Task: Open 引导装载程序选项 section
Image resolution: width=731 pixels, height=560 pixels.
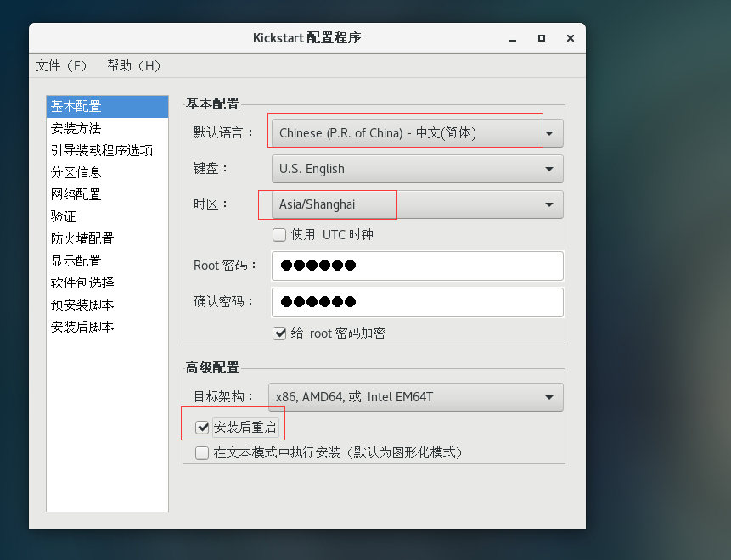Action: [107, 150]
